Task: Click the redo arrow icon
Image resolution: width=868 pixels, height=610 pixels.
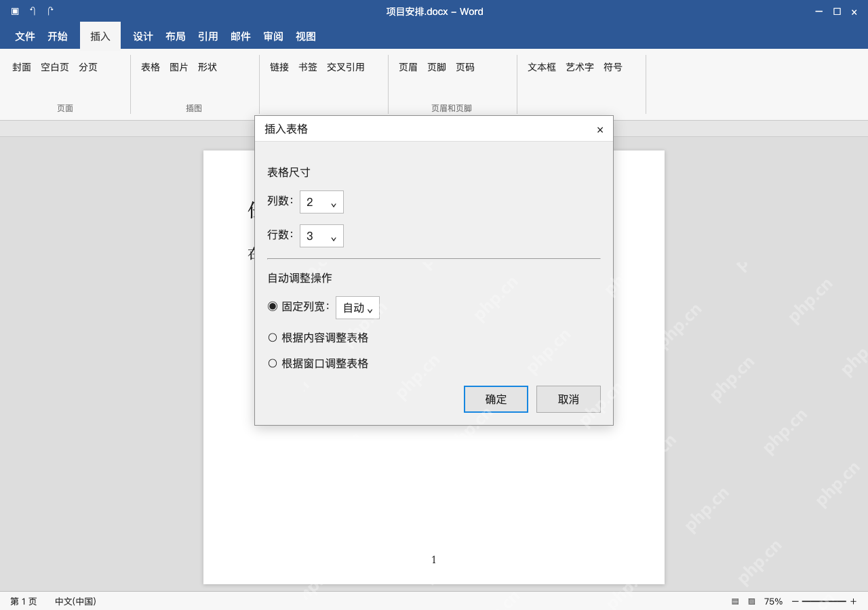Action: 50,11
